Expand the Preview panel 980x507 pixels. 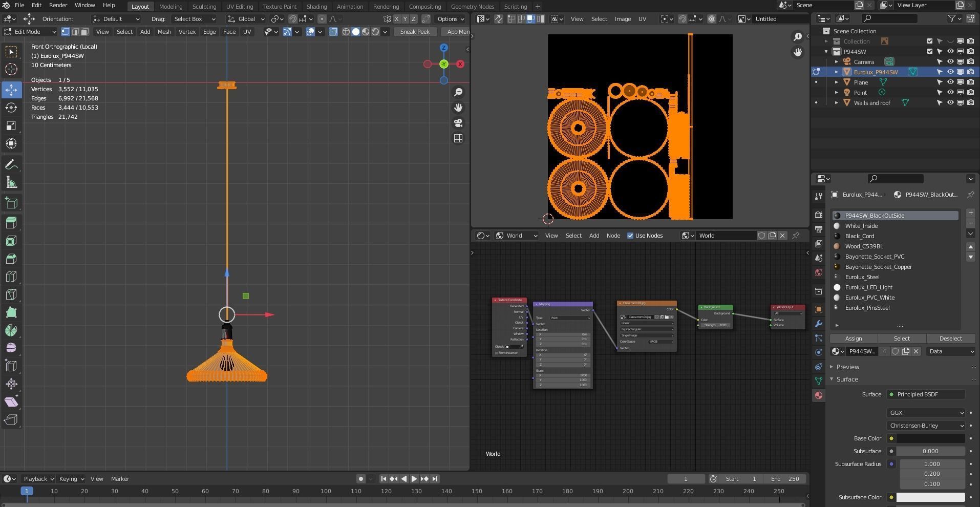click(848, 367)
